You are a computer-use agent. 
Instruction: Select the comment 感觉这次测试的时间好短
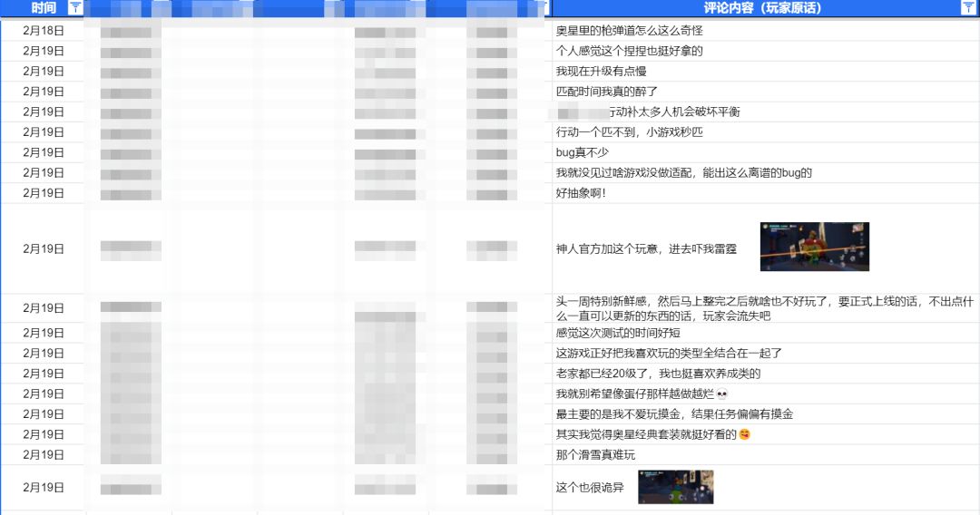click(618, 333)
